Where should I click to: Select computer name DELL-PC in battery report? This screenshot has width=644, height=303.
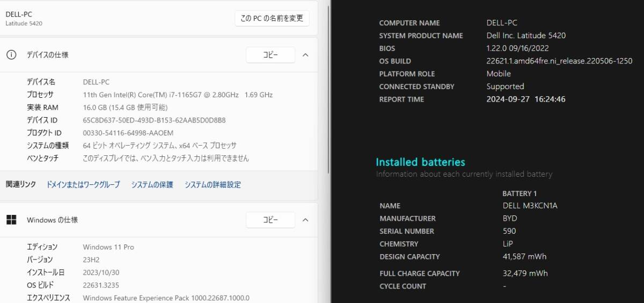502,23
